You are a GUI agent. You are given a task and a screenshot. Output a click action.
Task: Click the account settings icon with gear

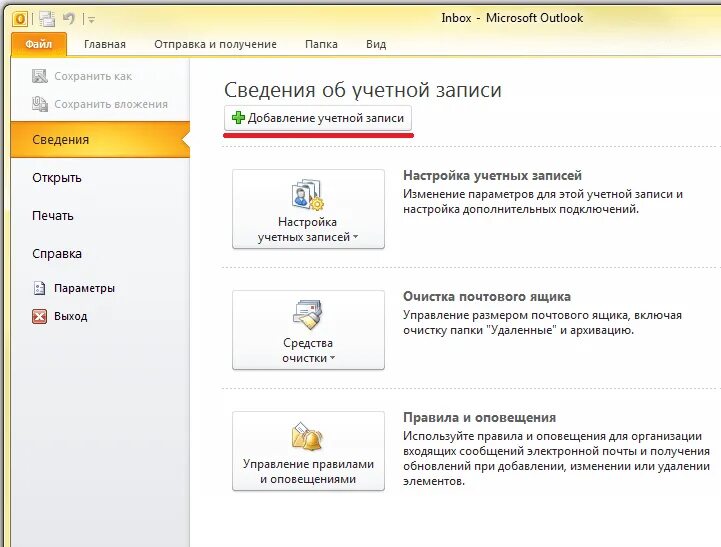coord(307,194)
